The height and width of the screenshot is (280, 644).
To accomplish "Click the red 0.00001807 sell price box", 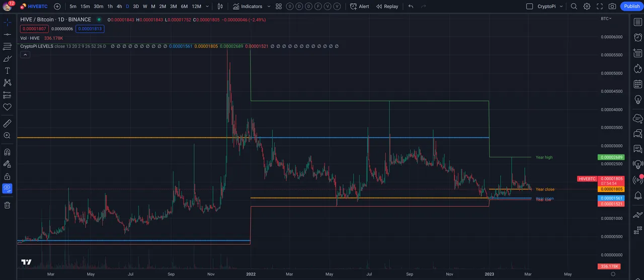I will [34, 29].
